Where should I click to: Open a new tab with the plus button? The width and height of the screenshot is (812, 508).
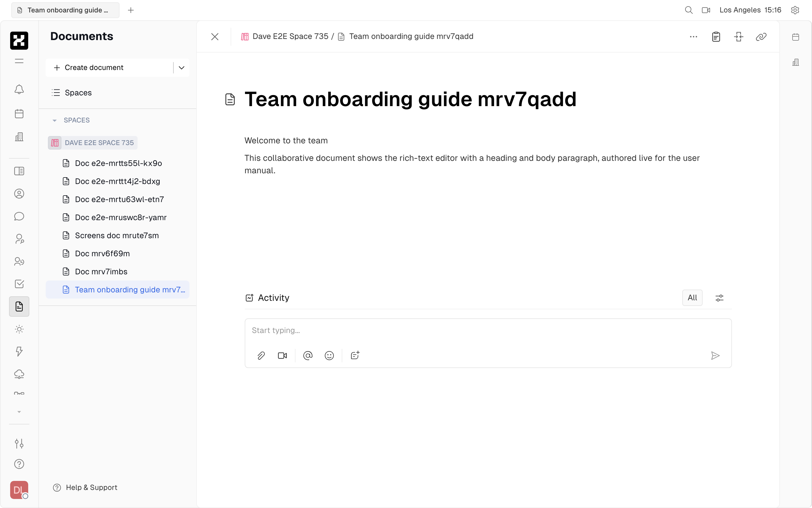tap(131, 10)
